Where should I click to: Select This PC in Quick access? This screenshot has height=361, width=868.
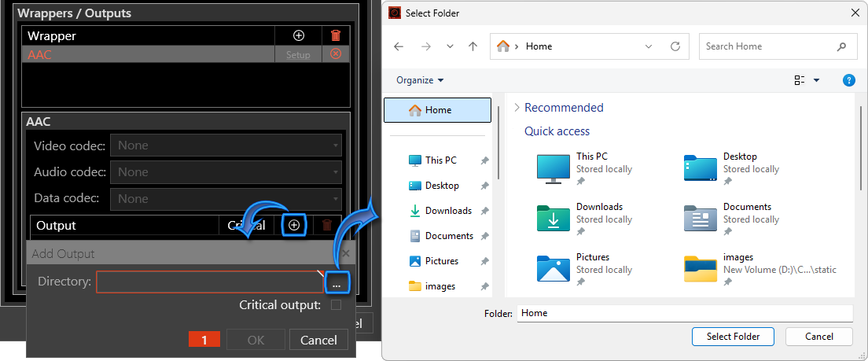click(585, 169)
